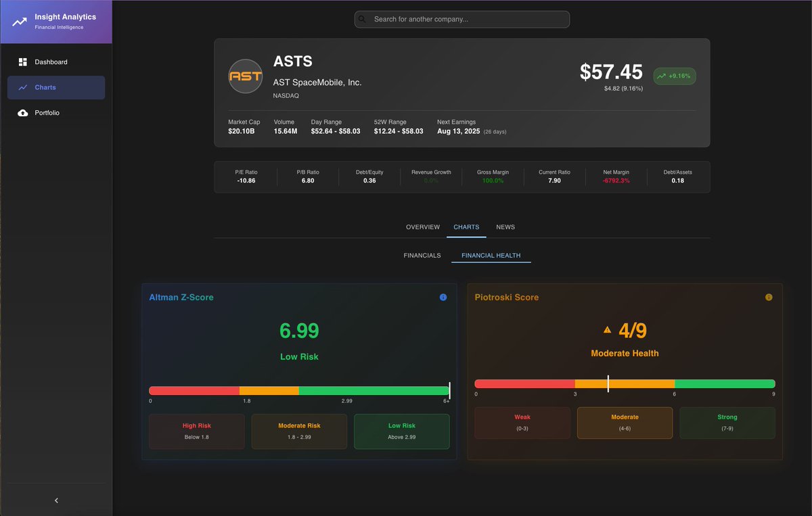Click the 4/9 Piotroski score value
812x516 pixels.
[632, 331]
